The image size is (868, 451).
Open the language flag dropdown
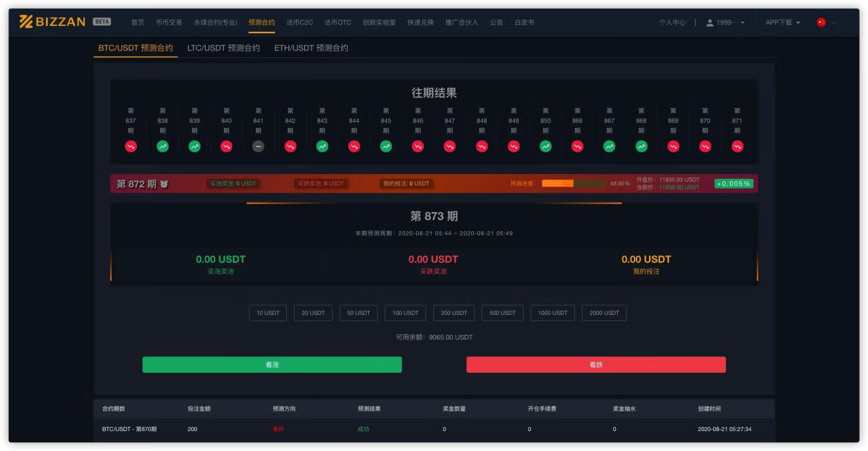[x=826, y=22]
